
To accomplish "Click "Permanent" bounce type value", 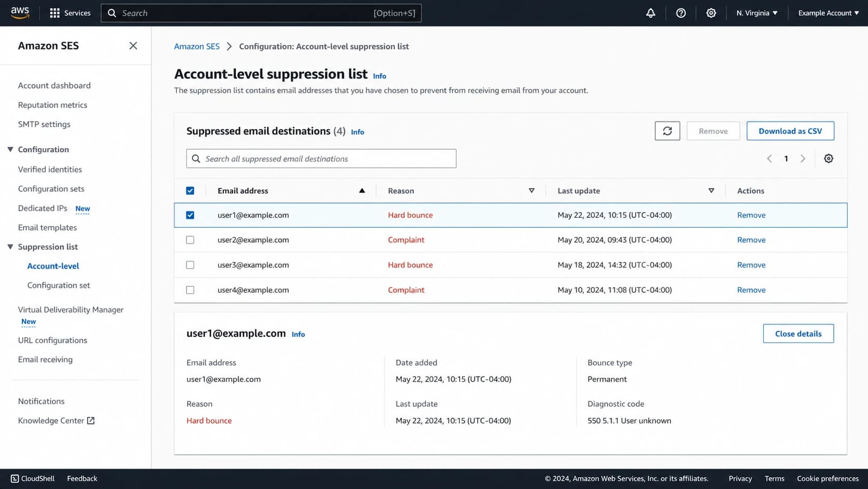I will click(607, 379).
